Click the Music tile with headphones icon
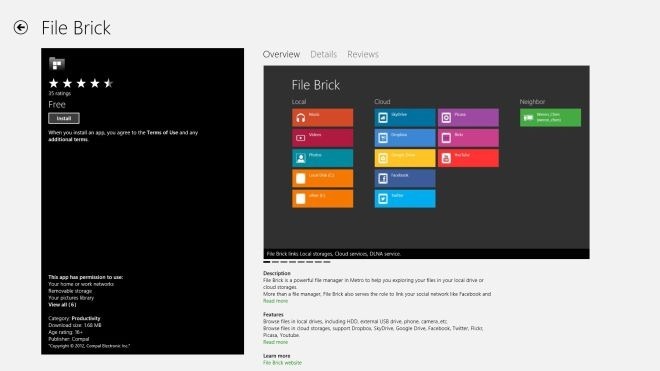 (x=322, y=117)
